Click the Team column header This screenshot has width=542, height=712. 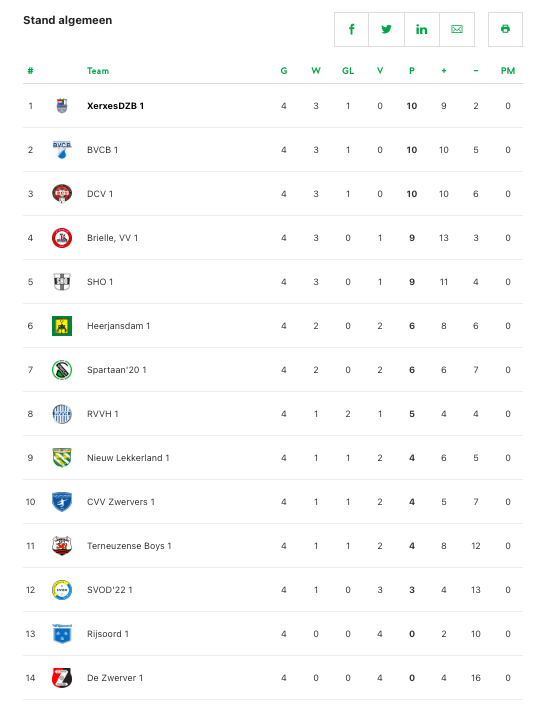(98, 71)
